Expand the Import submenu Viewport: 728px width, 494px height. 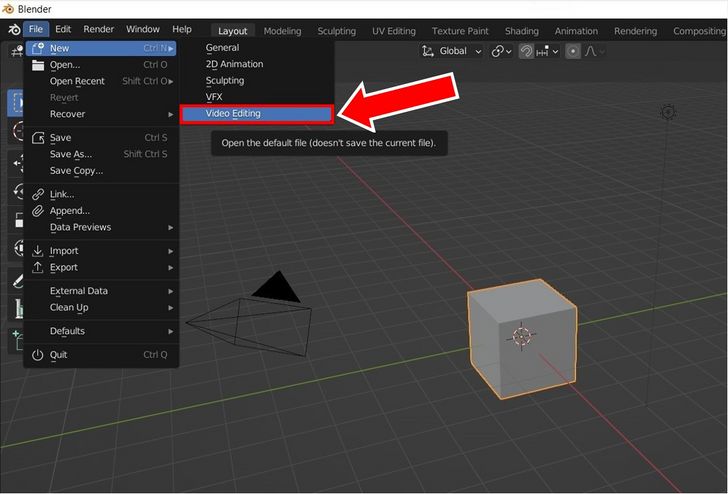(x=101, y=251)
